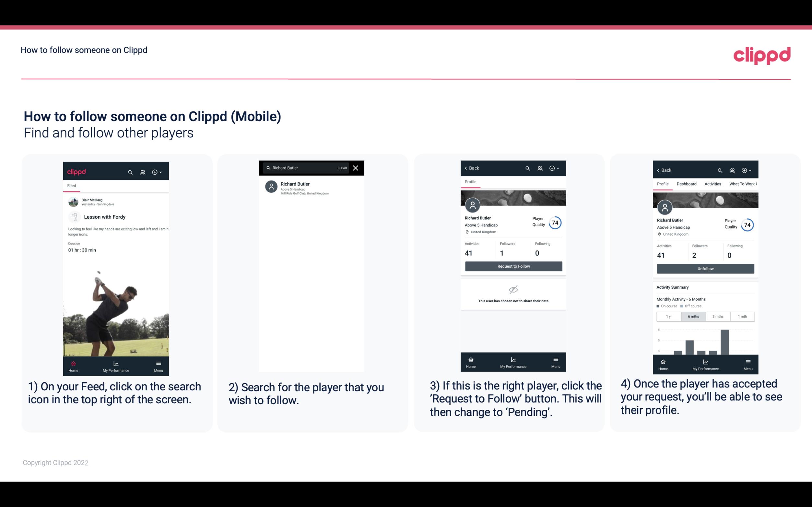Click the 'Request to Follow' button
Image resolution: width=812 pixels, height=507 pixels.
(x=513, y=266)
